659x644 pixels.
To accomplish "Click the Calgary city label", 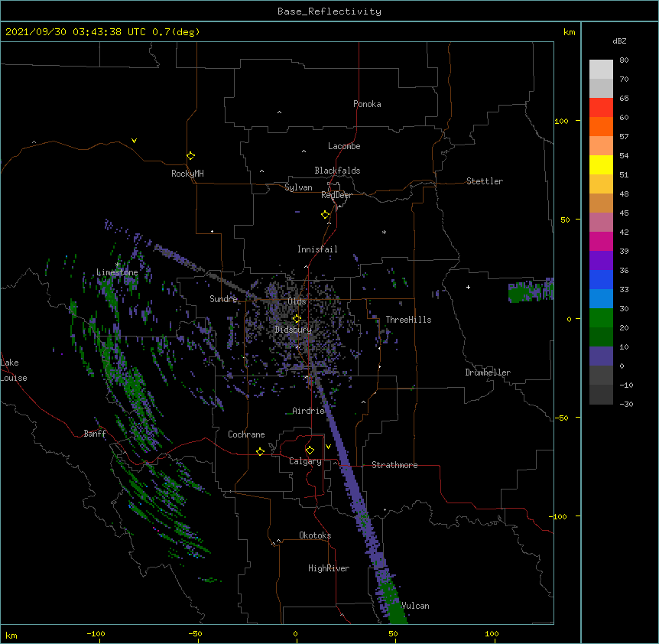I will pos(305,461).
